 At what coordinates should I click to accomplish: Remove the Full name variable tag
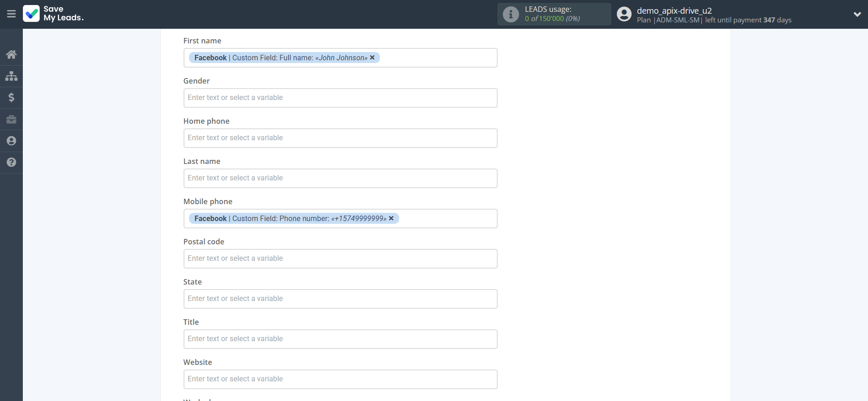[x=372, y=58]
